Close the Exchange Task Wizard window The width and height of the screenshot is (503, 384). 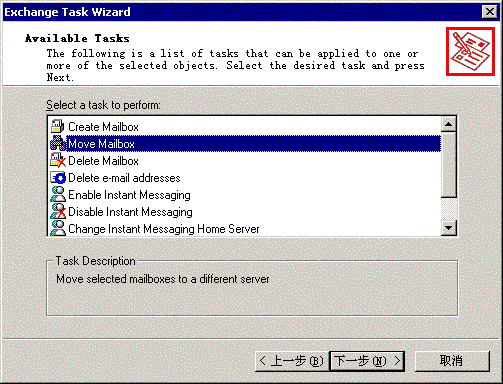coord(490,12)
